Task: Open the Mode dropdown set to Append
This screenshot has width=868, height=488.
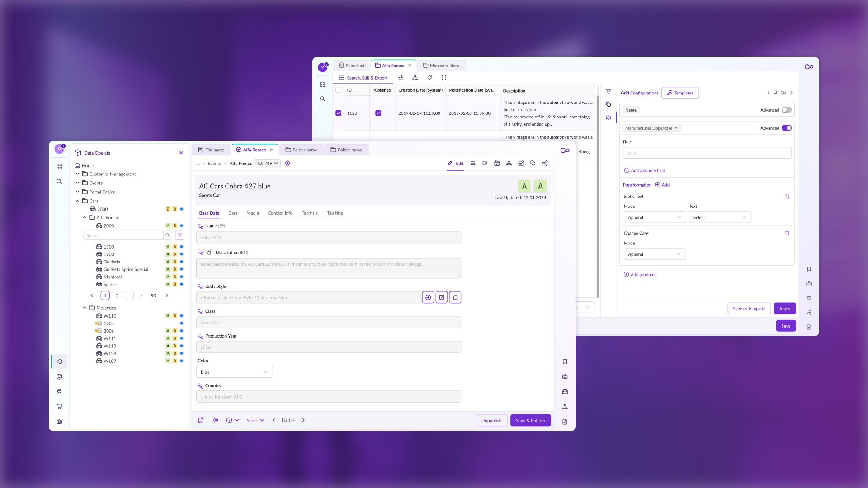Action: [x=655, y=217]
